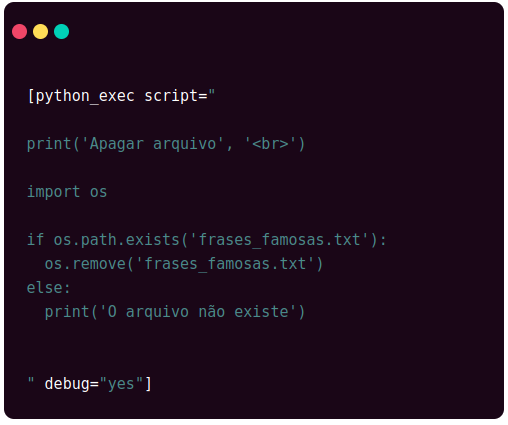Click the closing ] bracket

(148, 384)
